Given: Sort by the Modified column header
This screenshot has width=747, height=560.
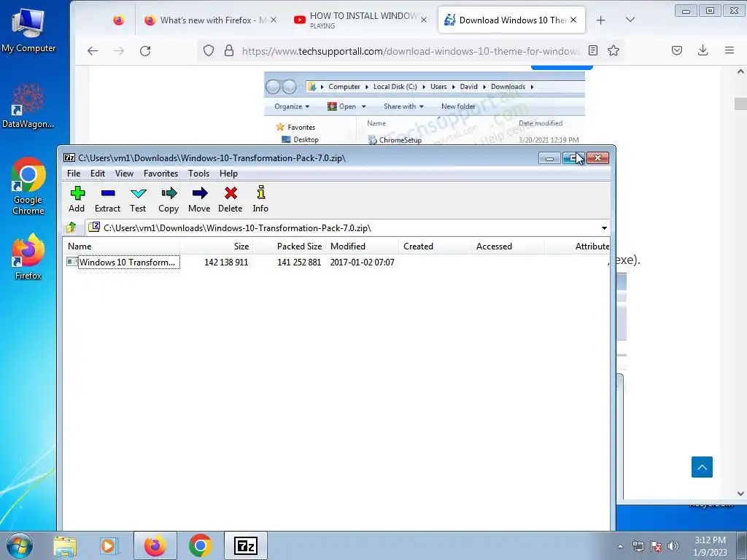Looking at the screenshot, I should point(362,246).
